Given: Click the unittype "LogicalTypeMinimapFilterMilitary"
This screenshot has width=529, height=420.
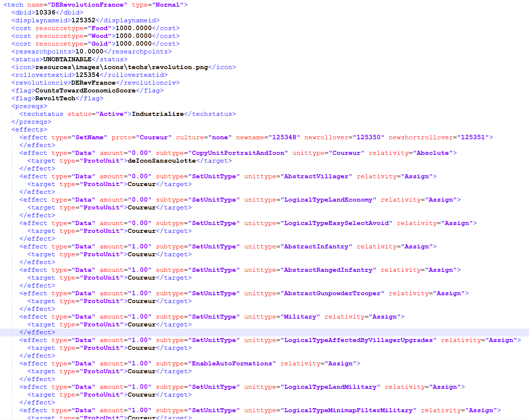Looking at the screenshot, I should tap(348, 410).
